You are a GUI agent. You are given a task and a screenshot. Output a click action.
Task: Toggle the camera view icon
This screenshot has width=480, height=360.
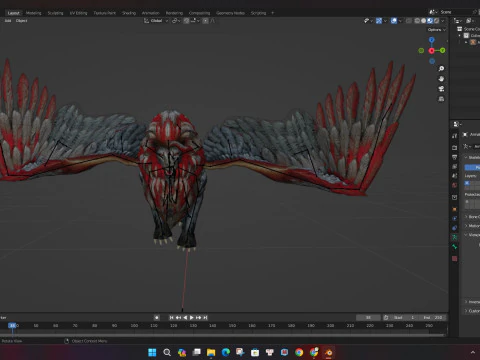[441, 89]
